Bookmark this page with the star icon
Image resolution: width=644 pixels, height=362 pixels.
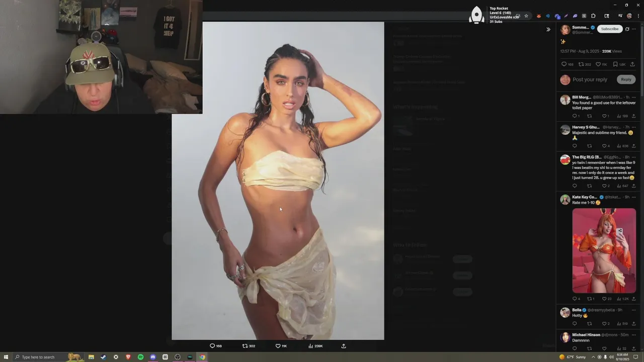click(x=526, y=16)
